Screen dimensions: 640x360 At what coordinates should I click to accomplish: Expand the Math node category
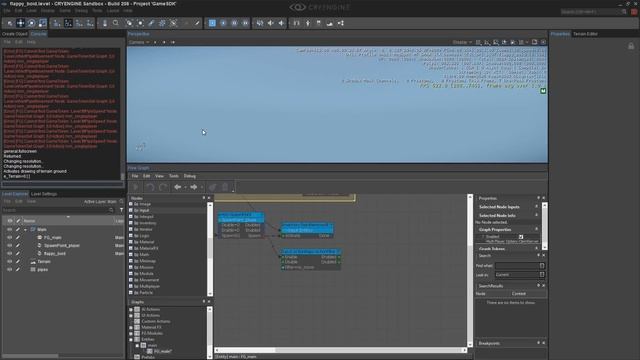click(x=131, y=254)
